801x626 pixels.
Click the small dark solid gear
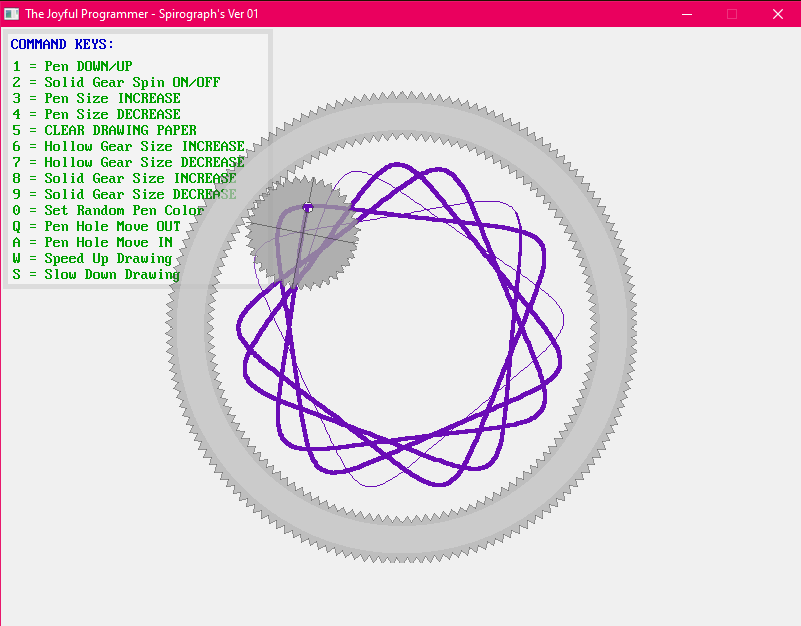[x=302, y=233]
